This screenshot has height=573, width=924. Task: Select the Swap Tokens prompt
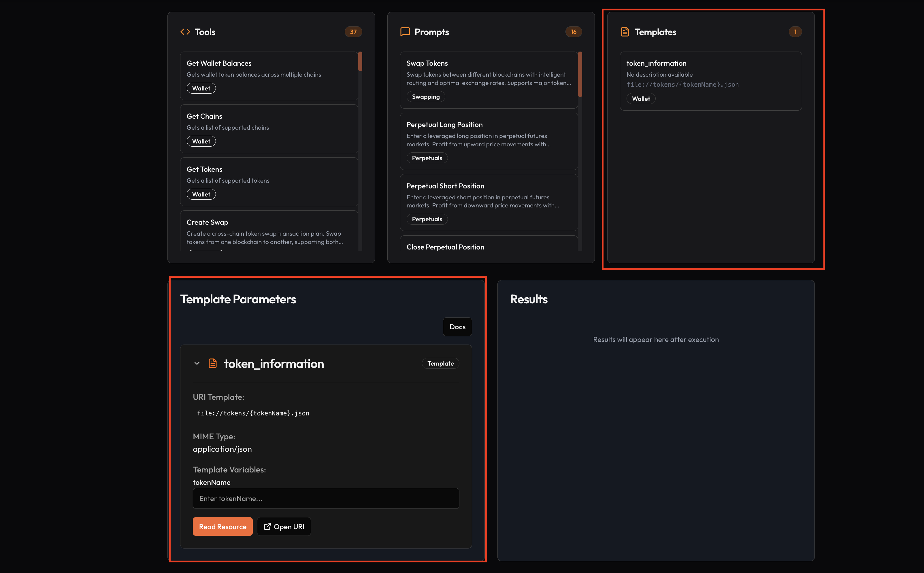pos(489,80)
